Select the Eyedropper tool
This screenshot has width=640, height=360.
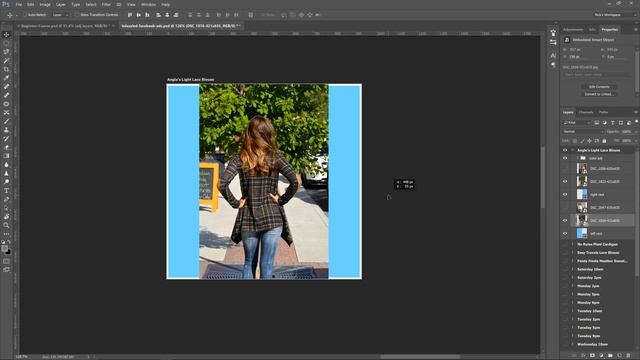click(6, 78)
